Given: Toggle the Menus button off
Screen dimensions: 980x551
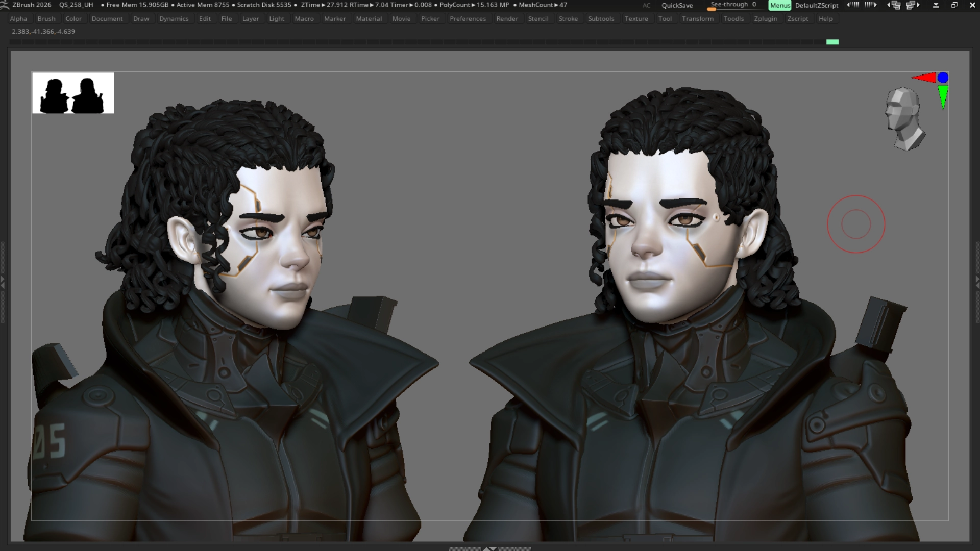Looking at the screenshot, I should pos(779,5).
